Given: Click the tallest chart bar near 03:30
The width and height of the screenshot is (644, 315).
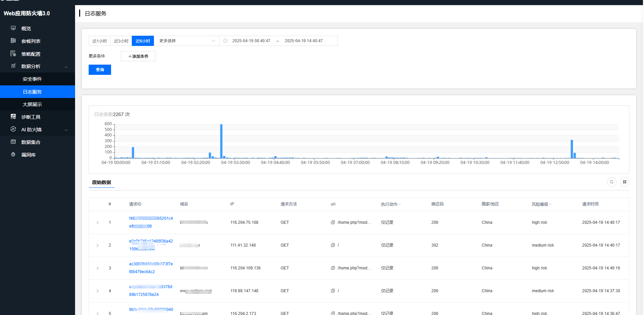Looking at the screenshot, I should click(221, 141).
